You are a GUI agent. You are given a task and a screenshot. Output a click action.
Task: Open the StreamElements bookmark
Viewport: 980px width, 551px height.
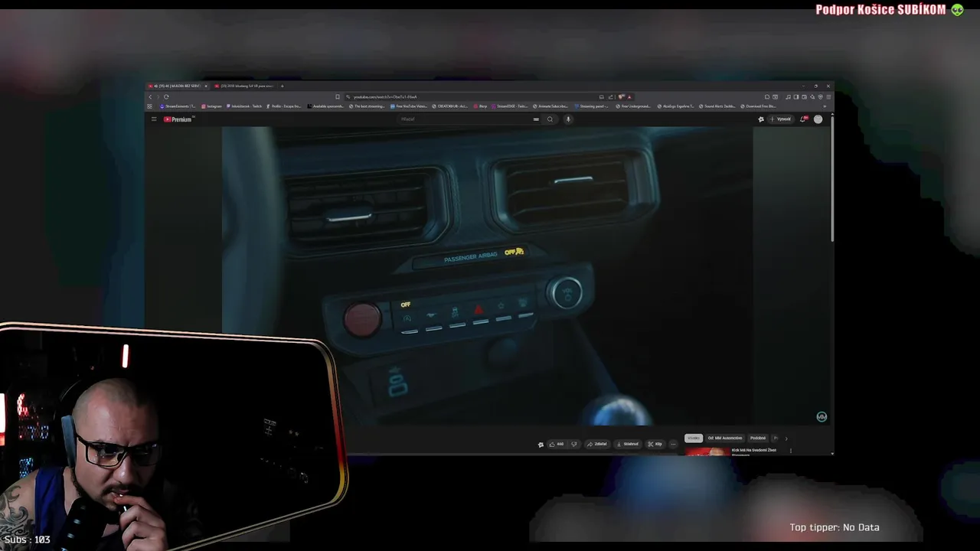point(178,106)
